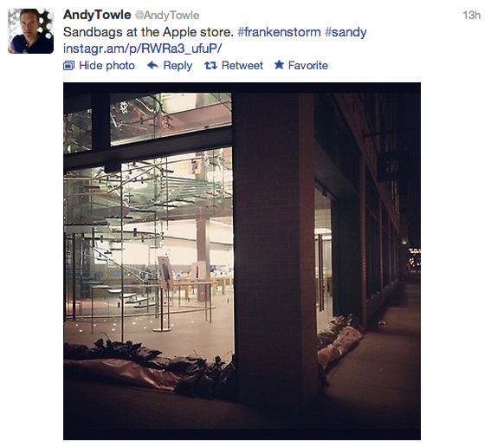This screenshot has width=491, height=448.
Task: Open AndyTowle's profile avatar
Action: [x=30, y=31]
